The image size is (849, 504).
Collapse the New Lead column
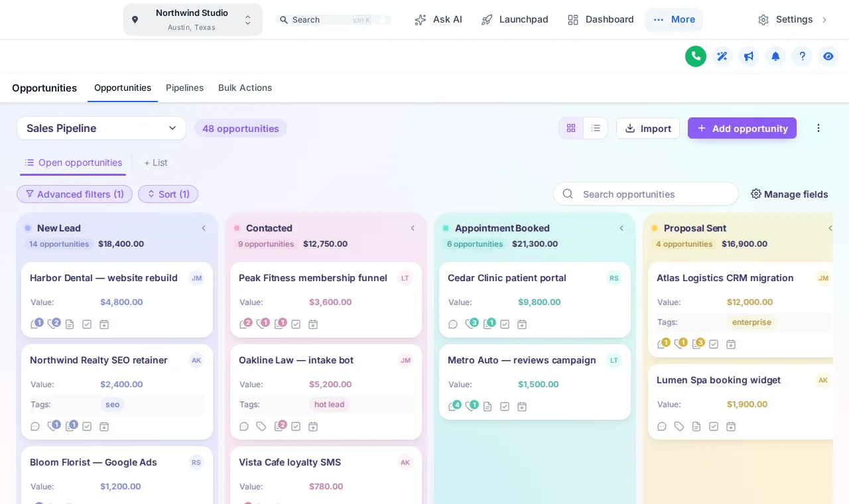click(204, 228)
